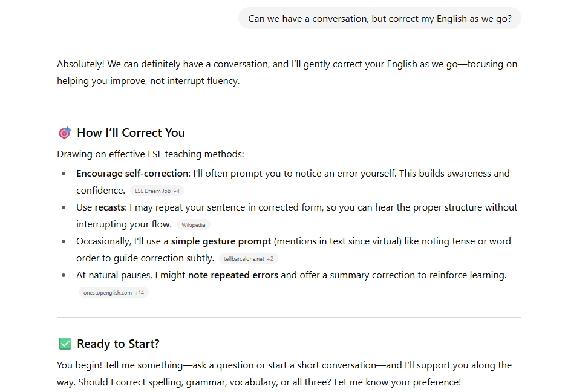Viewport: 568px width, 392px height.
Task: Click the green checkmark emoji icon
Action: 65,344
